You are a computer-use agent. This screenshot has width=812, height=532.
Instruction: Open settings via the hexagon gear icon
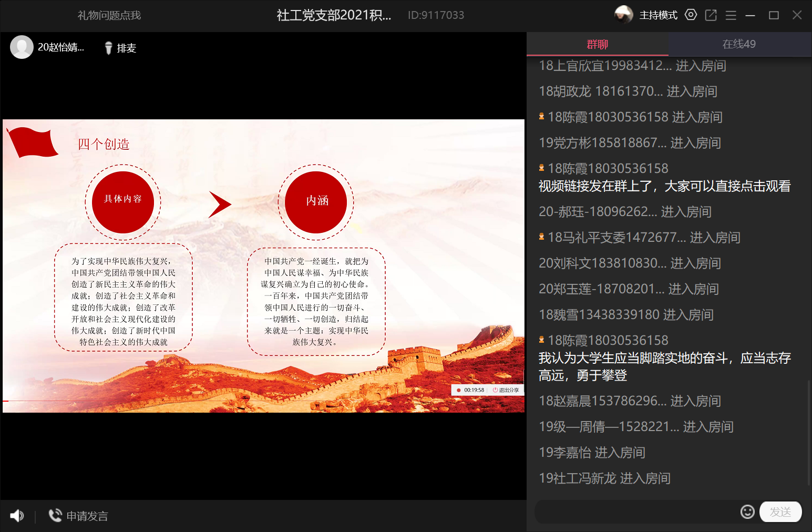click(691, 15)
